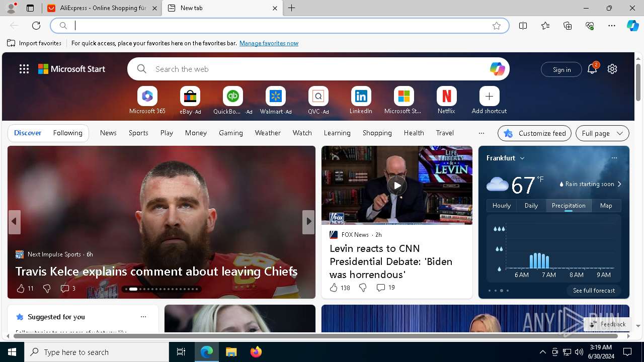This screenshot has height=362, width=644.
Task: Add this page to favorites star
Action: [x=497, y=26]
